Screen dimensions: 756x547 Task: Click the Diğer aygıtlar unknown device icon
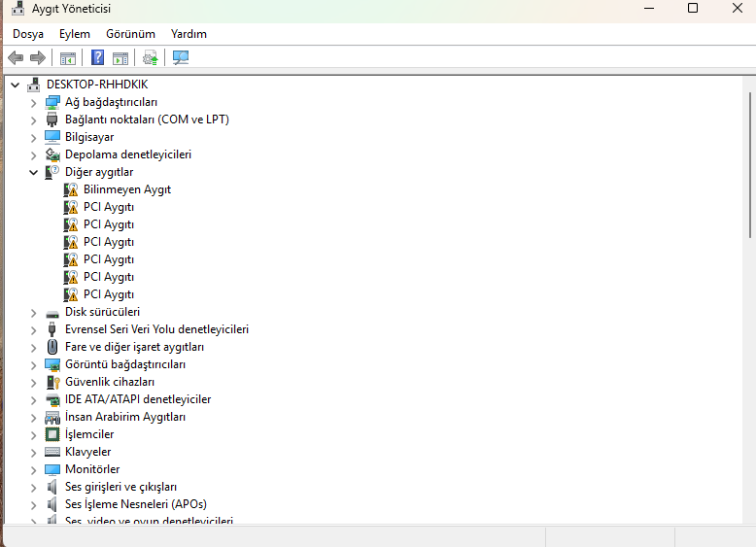[x=52, y=172]
